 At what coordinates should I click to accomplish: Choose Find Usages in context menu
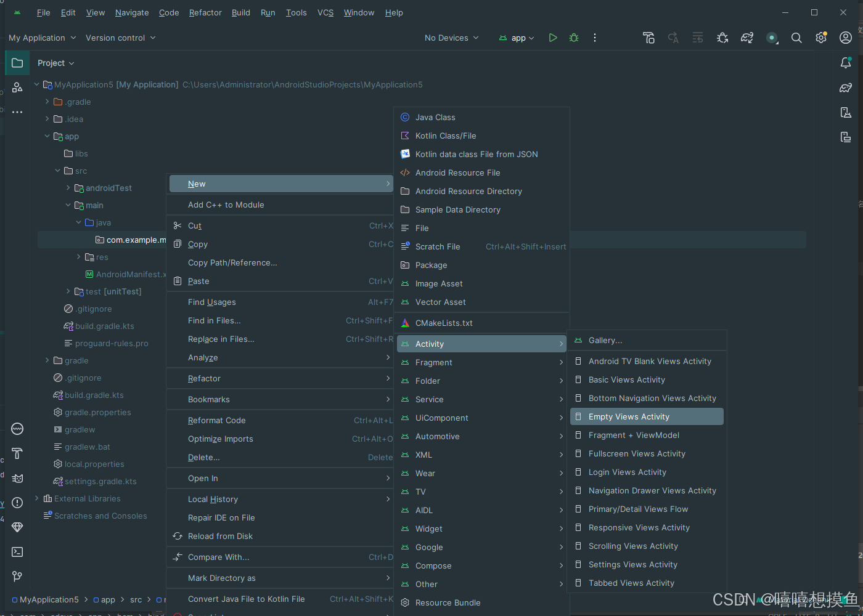281,302
